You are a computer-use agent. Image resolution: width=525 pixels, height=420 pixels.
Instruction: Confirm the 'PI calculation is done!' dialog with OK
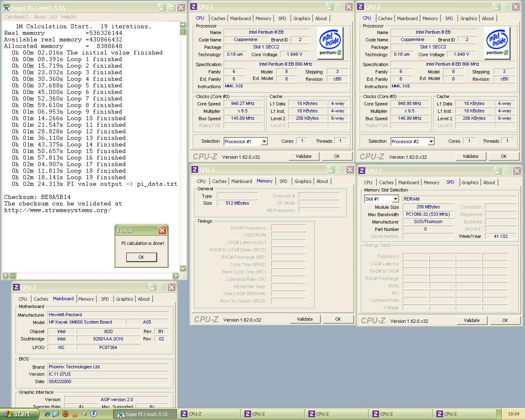pos(141,257)
